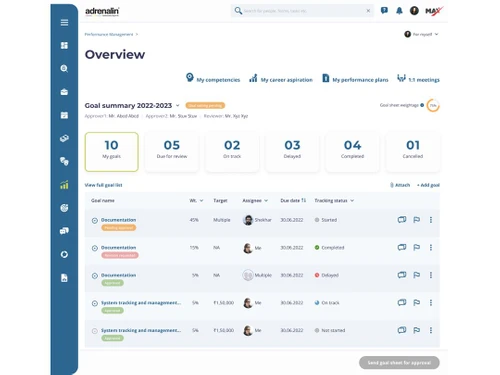The image size is (500, 375).
Task: Click the Multiple assignee avatar
Action: [248, 275]
